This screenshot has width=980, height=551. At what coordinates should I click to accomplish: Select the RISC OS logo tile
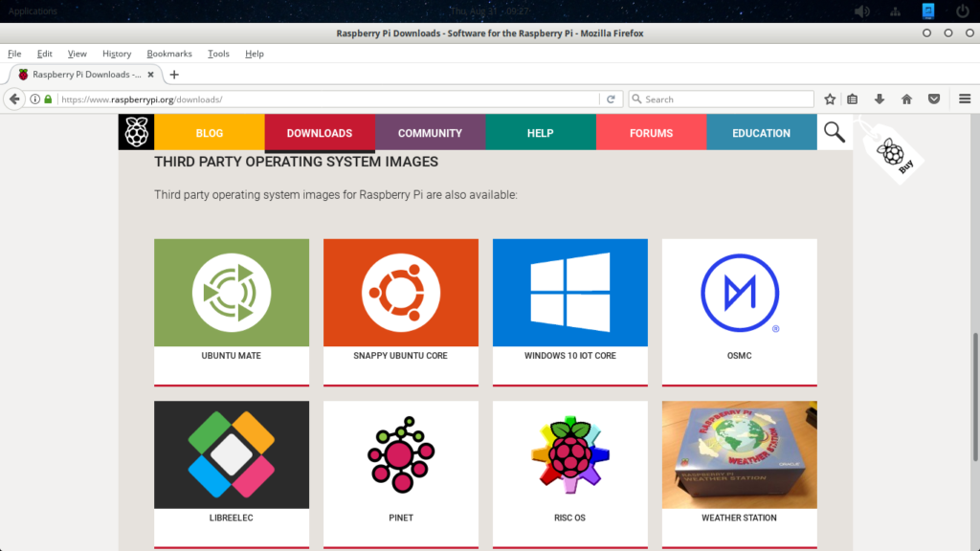tap(570, 454)
